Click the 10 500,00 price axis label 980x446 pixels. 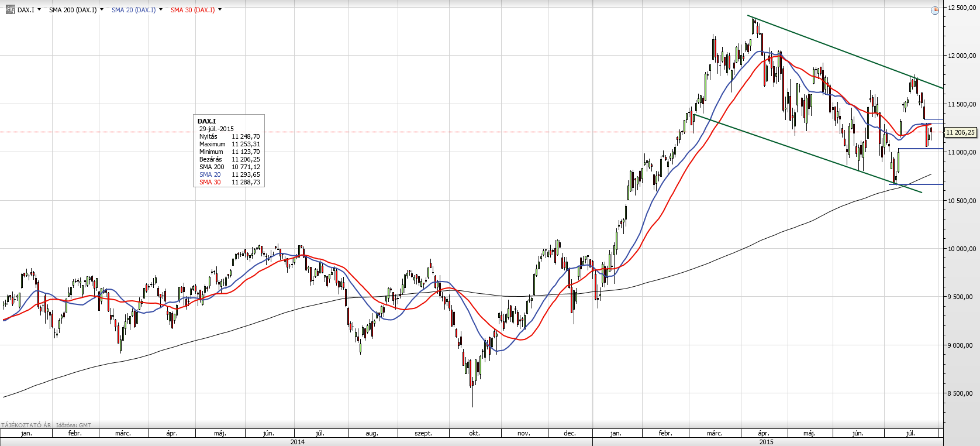pyautogui.click(x=962, y=201)
